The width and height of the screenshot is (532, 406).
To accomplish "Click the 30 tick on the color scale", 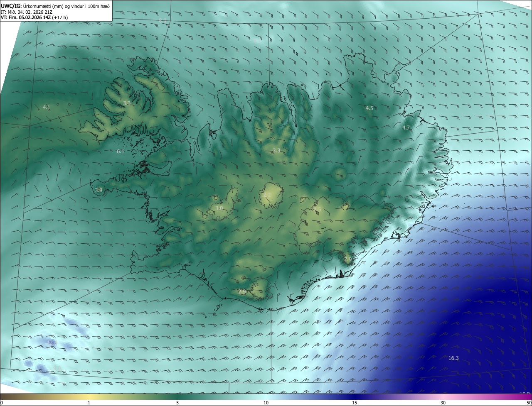I will [x=443, y=403].
